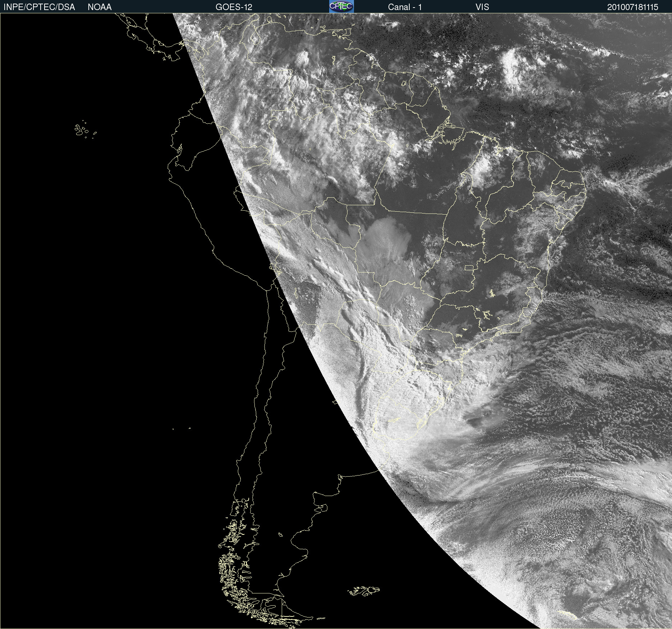Select the INPE/CPTEC/DSA header text
672x629 pixels.
pyautogui.click(x=39, y=7)
